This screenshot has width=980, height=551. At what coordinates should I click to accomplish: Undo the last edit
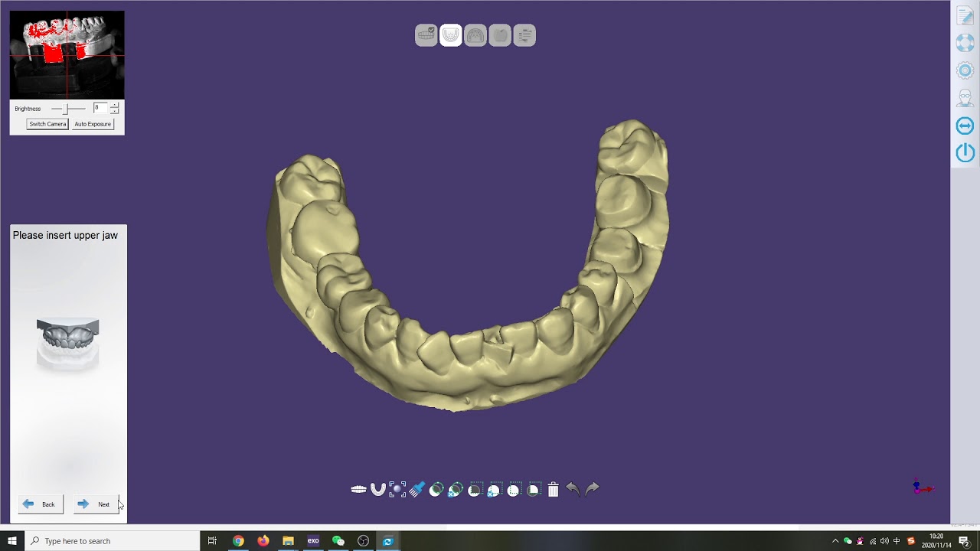point(573,489)
